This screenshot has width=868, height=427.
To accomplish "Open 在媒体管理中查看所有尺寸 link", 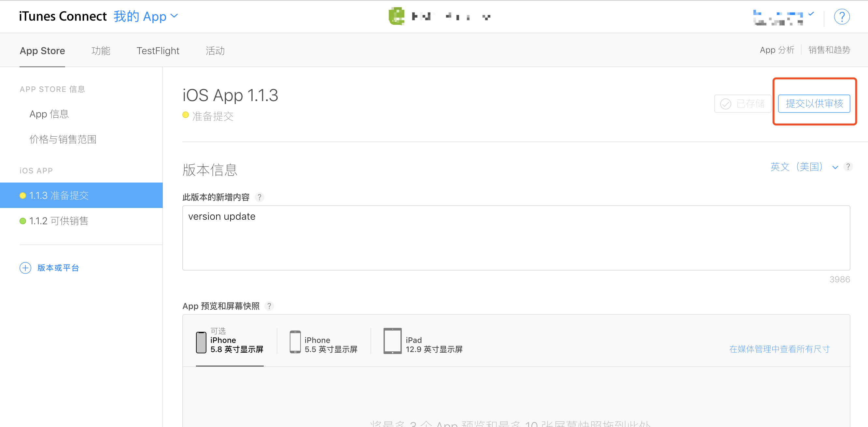I will pyautogui.click(x=779, y=349).
